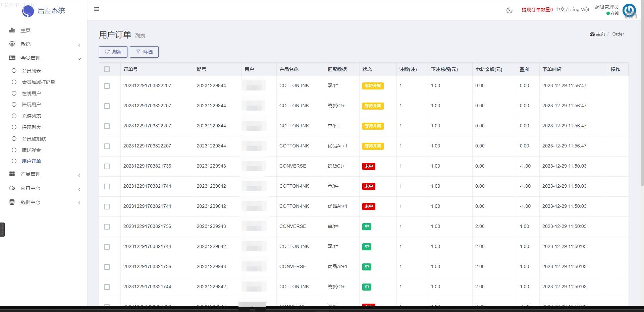644x312 pixels.
Task: Select checkbox of first CONVERSE 统货Ct+ row
Action: [107, 166]
